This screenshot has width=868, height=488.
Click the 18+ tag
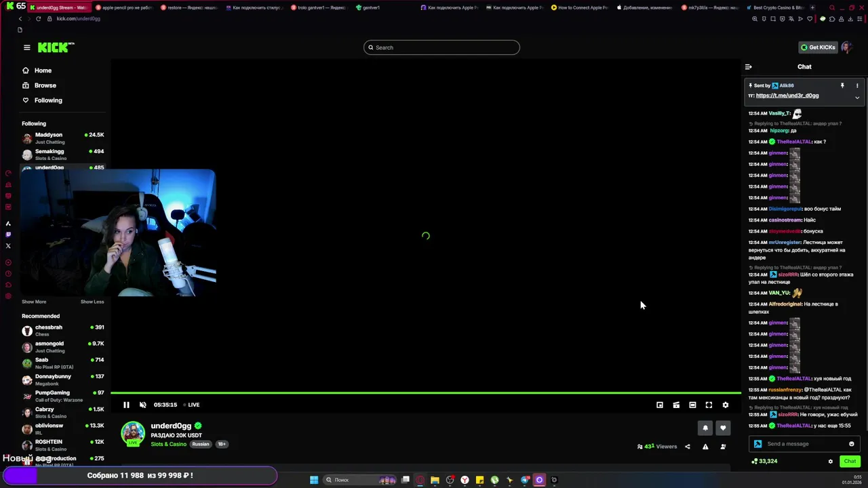pyautogui.click(x=222, y=444)
